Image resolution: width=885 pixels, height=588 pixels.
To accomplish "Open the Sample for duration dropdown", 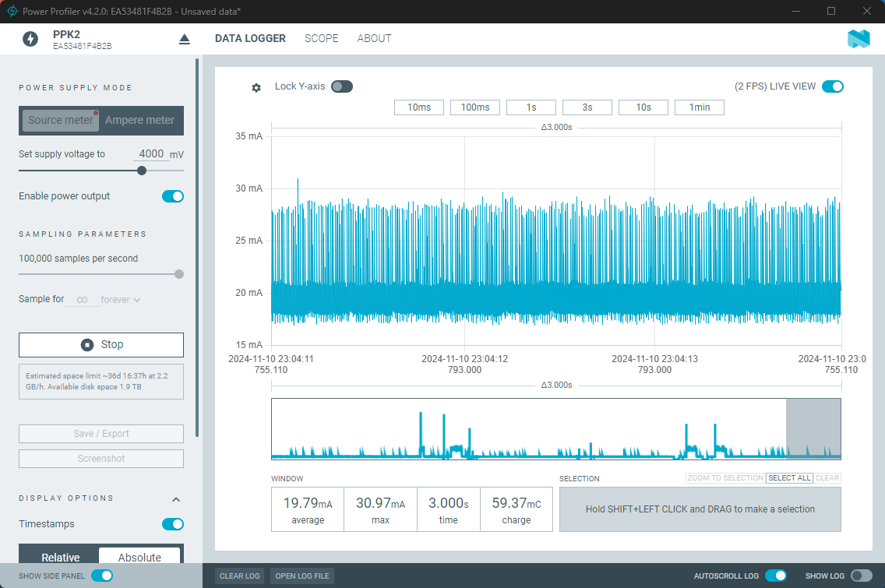I will (121, 299).
